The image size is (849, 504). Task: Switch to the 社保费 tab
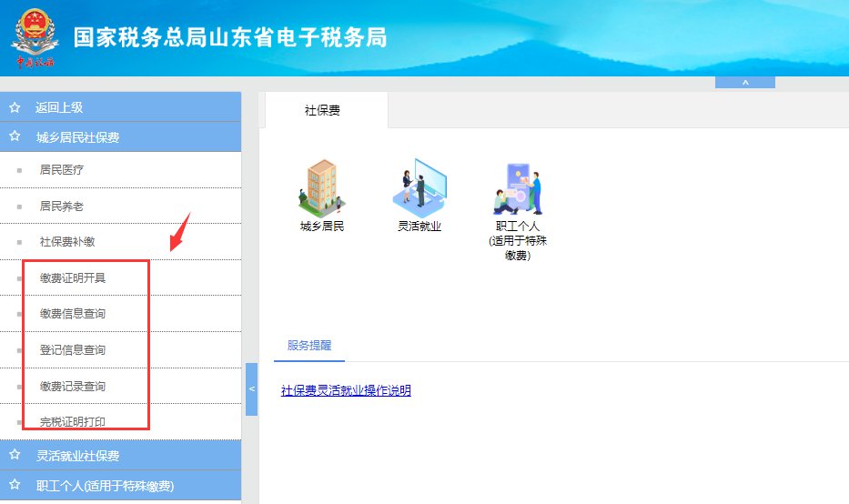tap(323, 110)
